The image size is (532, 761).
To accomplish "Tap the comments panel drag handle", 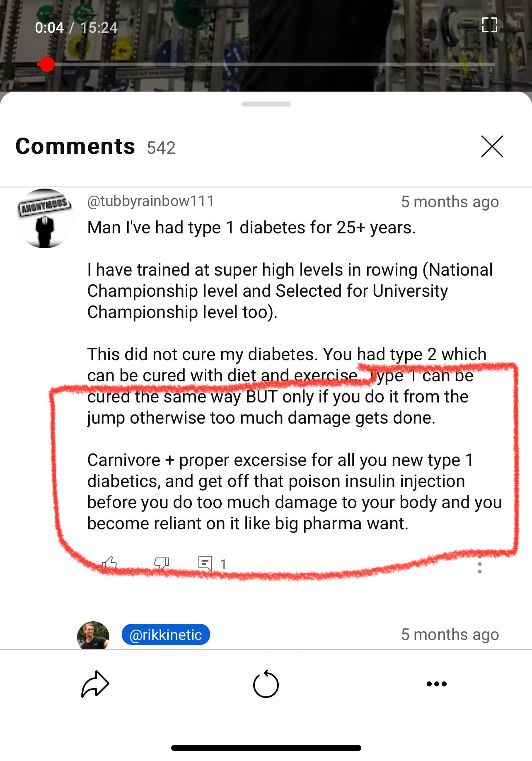I will [x=266, y=104].
